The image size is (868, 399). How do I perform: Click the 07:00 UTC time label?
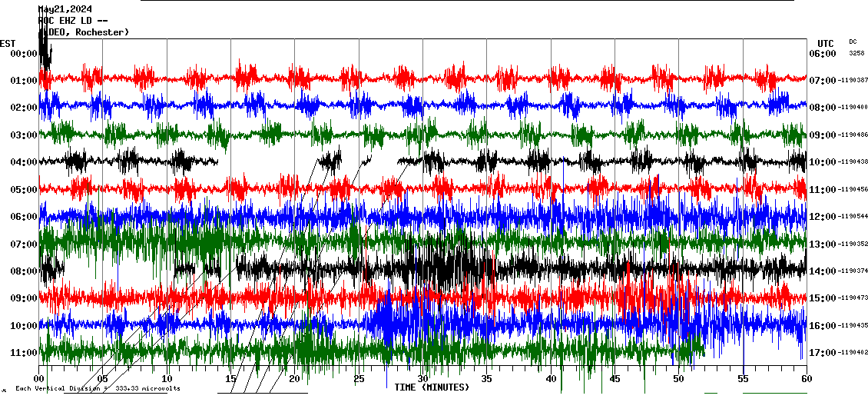823,81
